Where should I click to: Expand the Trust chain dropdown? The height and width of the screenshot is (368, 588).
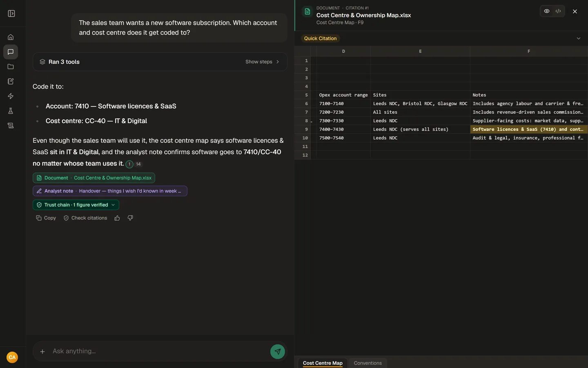[x=76, y=205]
